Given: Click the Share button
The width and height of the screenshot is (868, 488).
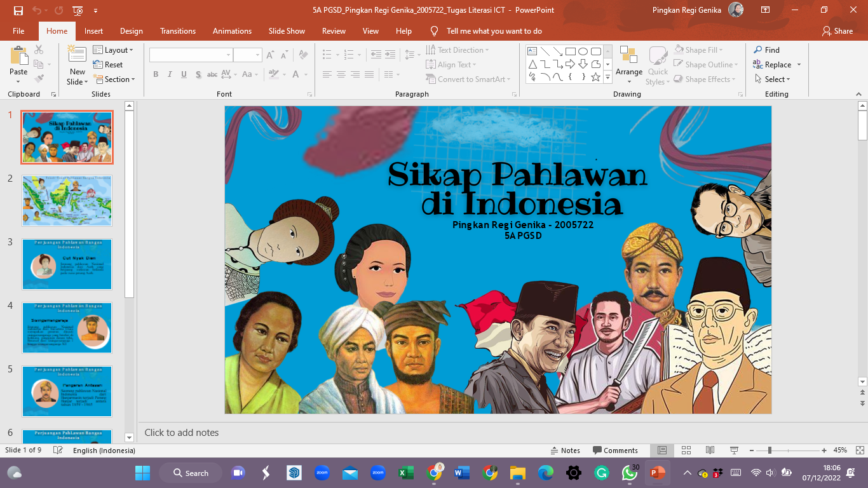Looking at the screenshot, I should [837, 31].
